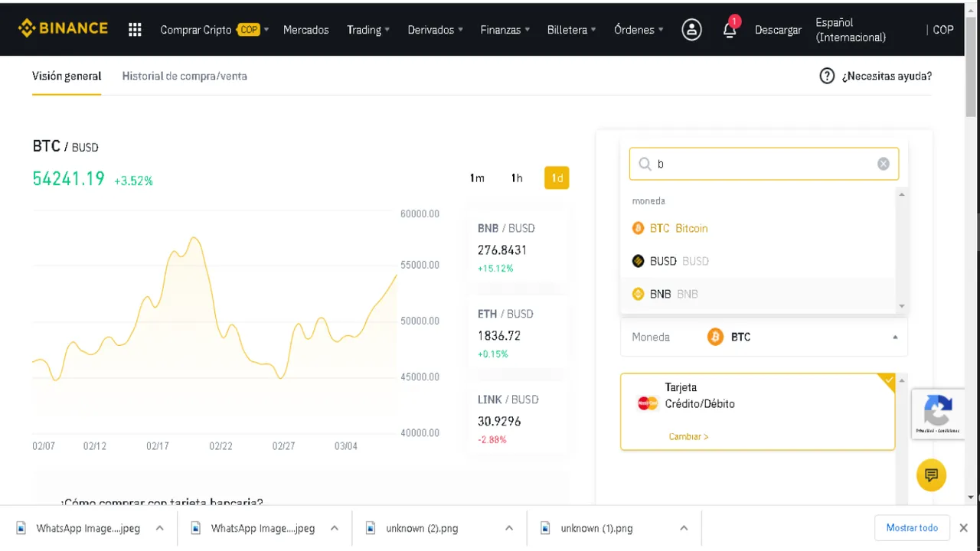980x551 pixels.
Task: Open the apps grid menu icon
Action: click(x=135, y=30)
